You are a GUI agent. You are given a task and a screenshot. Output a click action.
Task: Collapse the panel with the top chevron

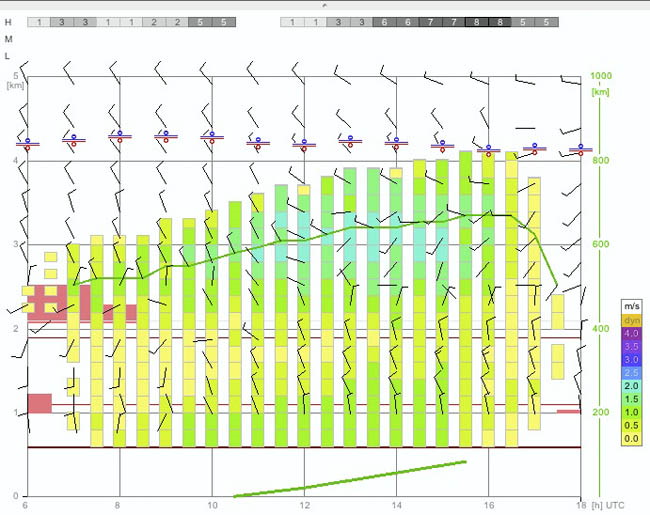point(325,5)
